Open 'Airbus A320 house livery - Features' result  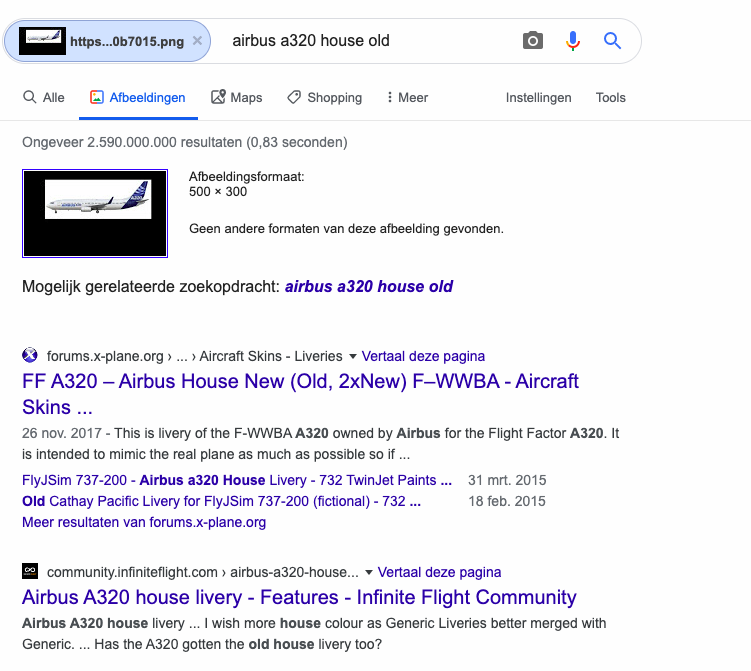pyautogui.click(x=299, y=597)
